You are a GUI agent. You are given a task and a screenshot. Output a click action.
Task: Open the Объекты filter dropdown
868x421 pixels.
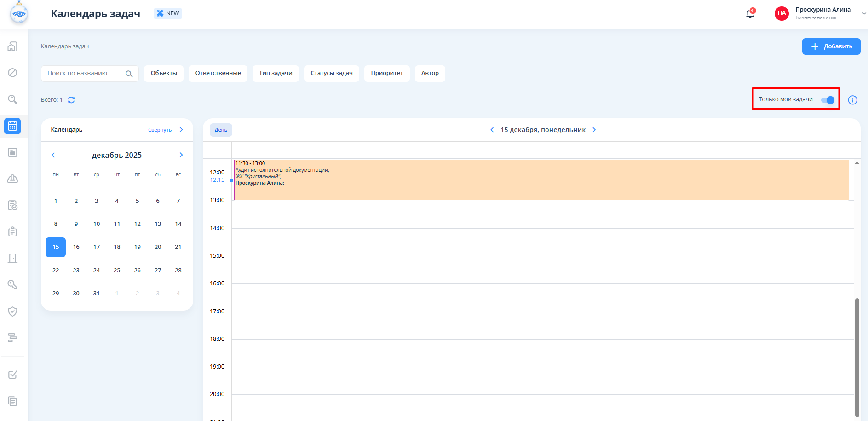click(x=164, y=73)
